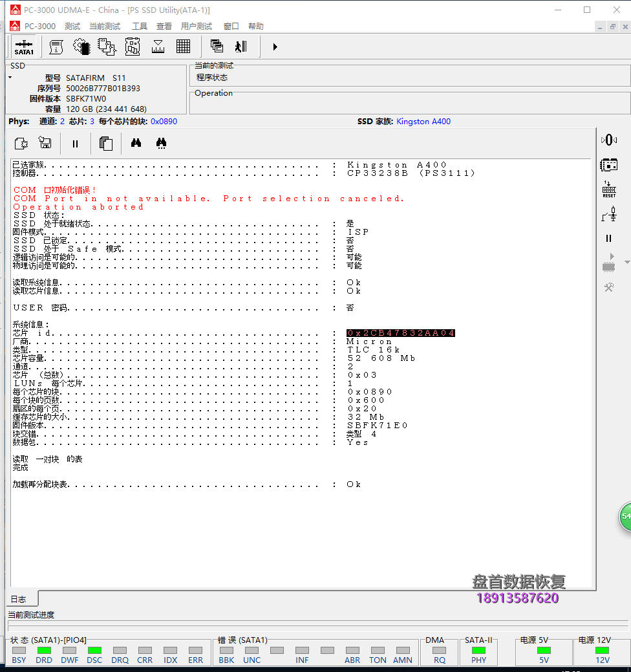
Task: Click the power switch icon on right sidebar
Action: (609, 214)
